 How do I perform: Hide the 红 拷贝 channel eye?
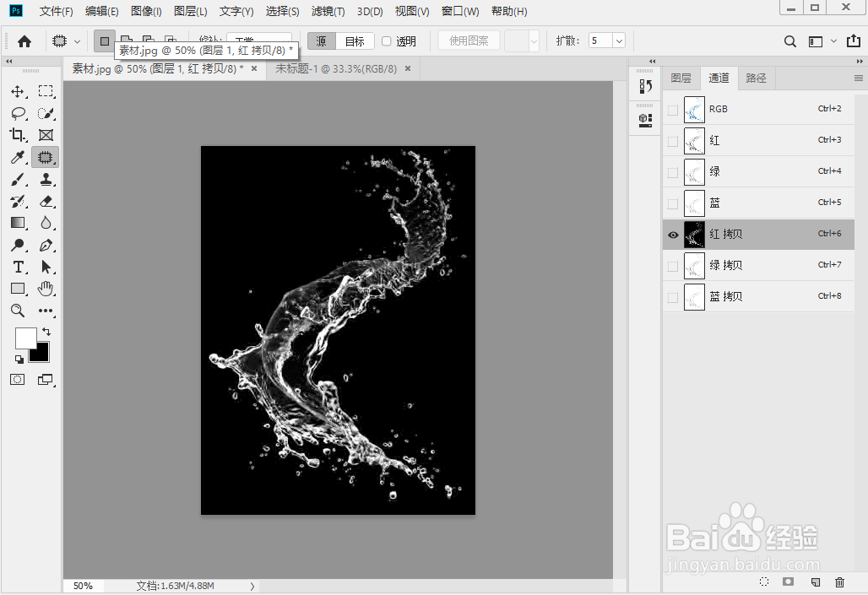(x=673, y=235)
